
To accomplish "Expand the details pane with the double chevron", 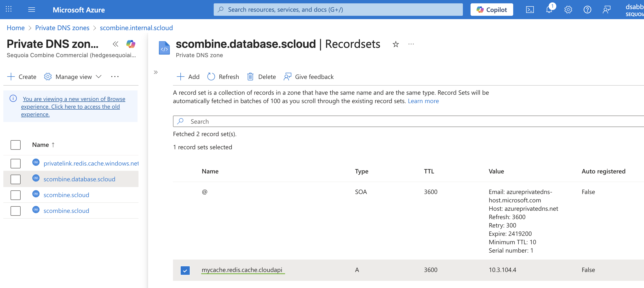I will [x=156, y=72].
